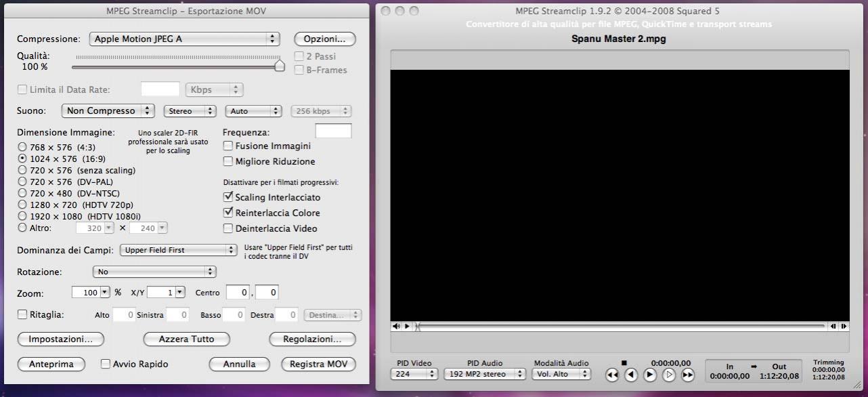Click the Spanu Master 2.mpg file title
This screenshot has width=868, height=397.
click(619, 39)
